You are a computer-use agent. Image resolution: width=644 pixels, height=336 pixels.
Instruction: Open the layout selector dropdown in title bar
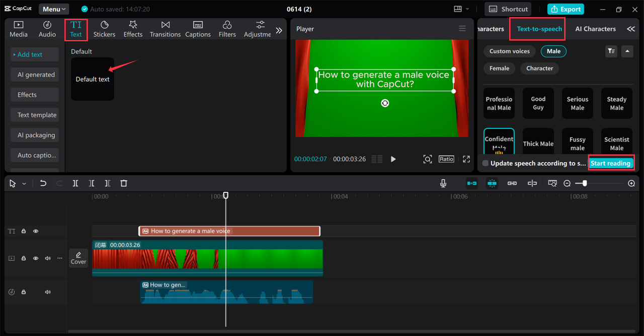point(461,9)
